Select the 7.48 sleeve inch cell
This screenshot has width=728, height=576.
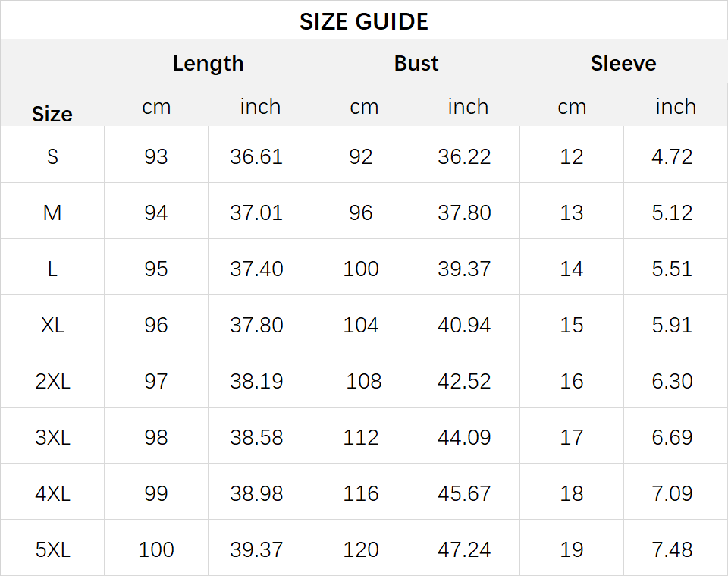coord(672,550)
